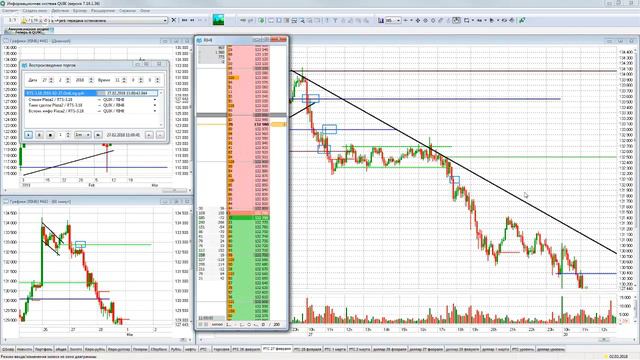The width and height of the screenshot is (640, 360).
Task: Open the 'Расширения' menu
Action: 103,11
